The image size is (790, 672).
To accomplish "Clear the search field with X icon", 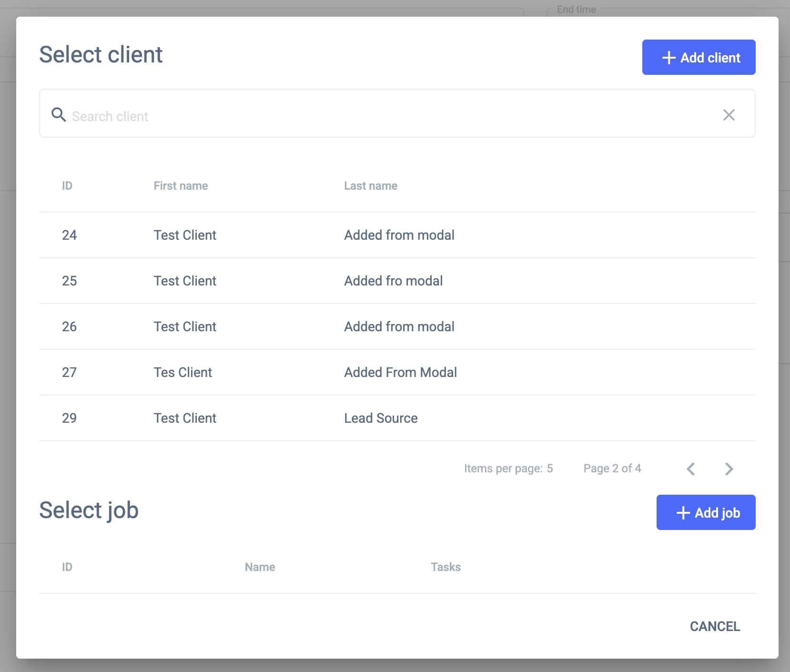I will (x=729, y=115).
